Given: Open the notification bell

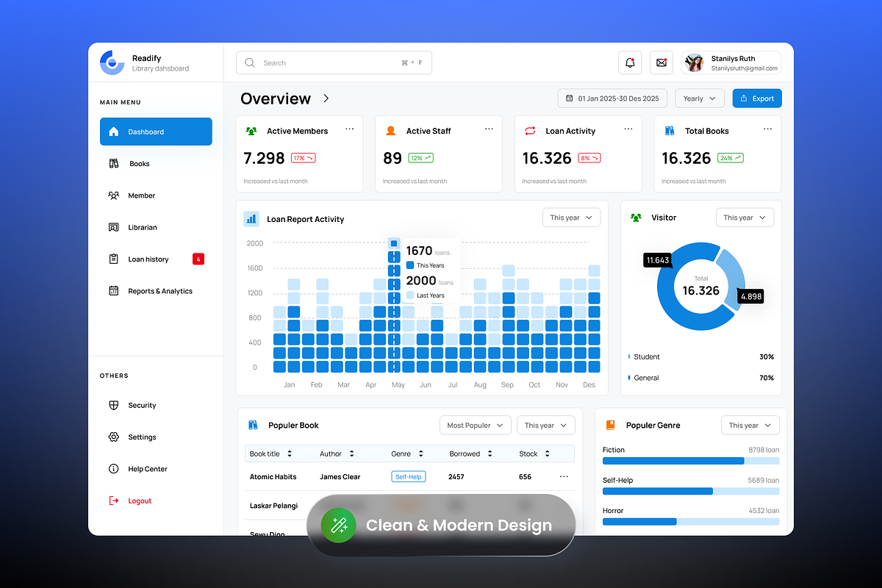Looking at the screenshot, I should point(630,62).
